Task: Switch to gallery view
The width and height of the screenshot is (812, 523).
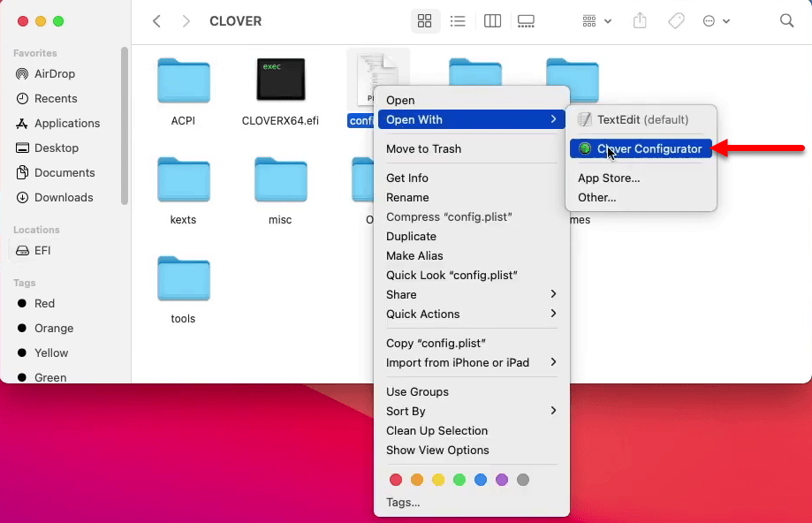Action: click(526, 21)
